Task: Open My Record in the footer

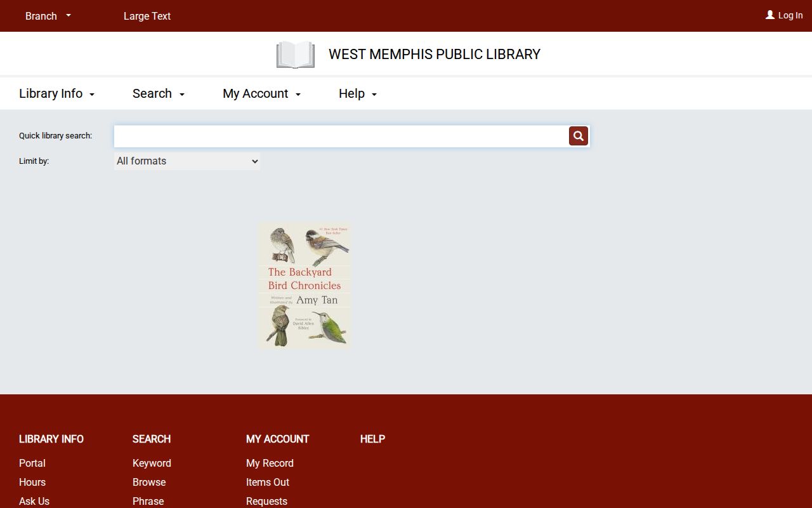Action: pyautogui.click(x=270, y=463)
